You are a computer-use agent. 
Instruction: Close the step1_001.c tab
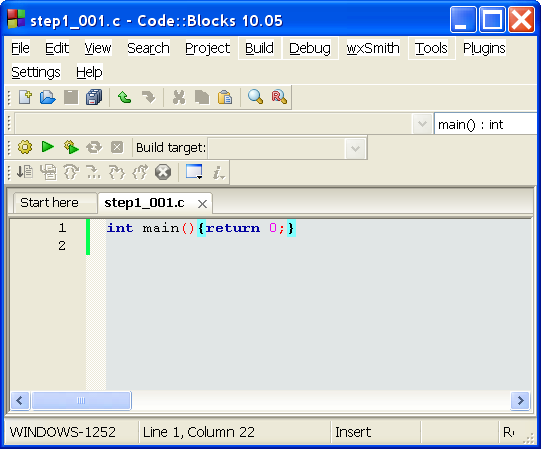[x=203, y=204]
